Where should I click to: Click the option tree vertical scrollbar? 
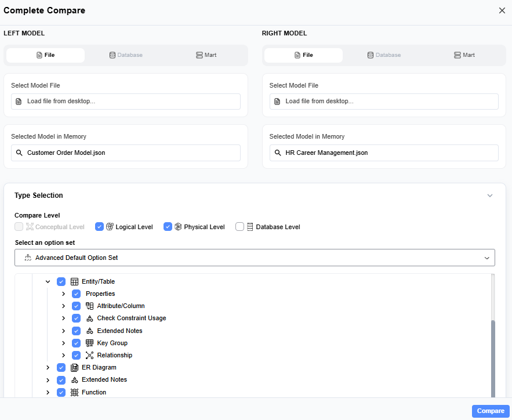493,359
